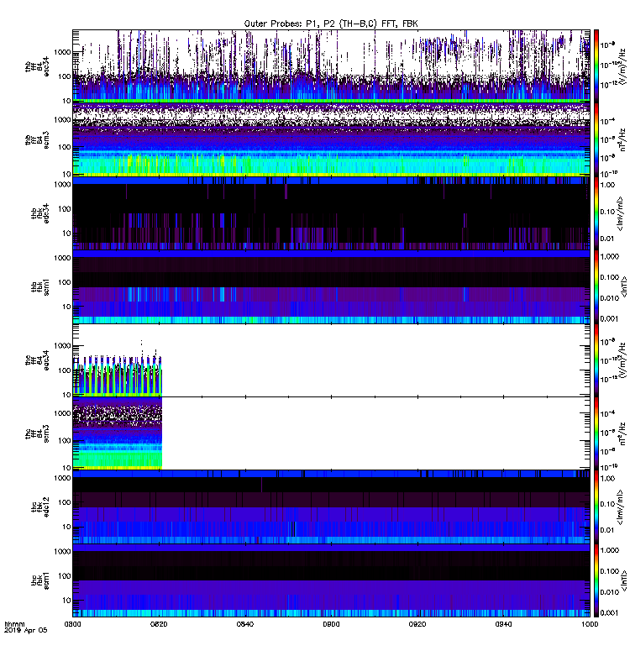
Task: Click the color bar beside thc eac34 panel
Action: pyautogui.click(x=596, y=360)
